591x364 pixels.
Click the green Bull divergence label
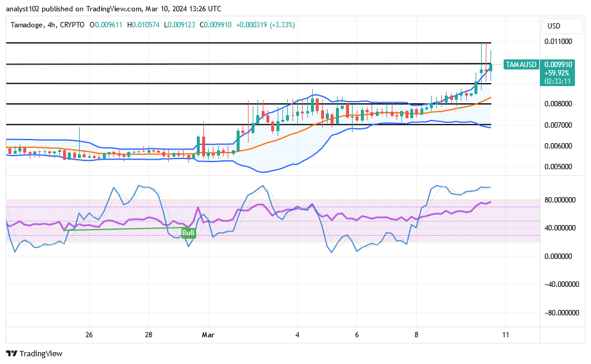(x=188, y=233)
